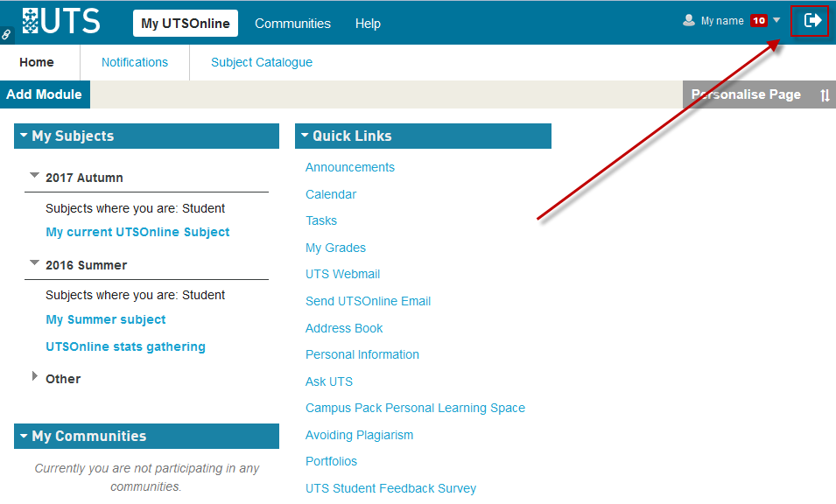Image resolution: width=836 pixels, height=504 pixels.
Task: Switch to the Notifications tab
Action: click(x=135, y=62)
